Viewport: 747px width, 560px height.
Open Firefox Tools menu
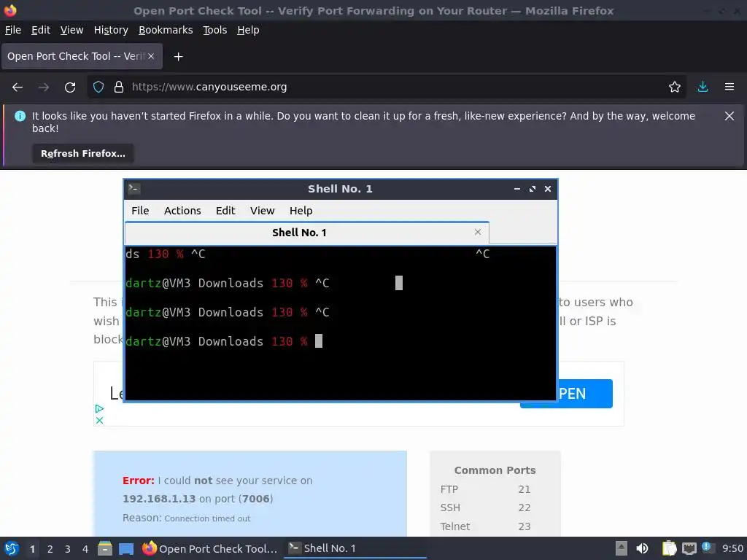[215, 30]
